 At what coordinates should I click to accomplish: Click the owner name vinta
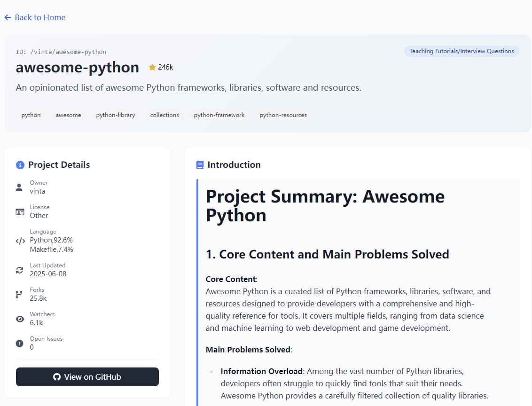(37, 191)
